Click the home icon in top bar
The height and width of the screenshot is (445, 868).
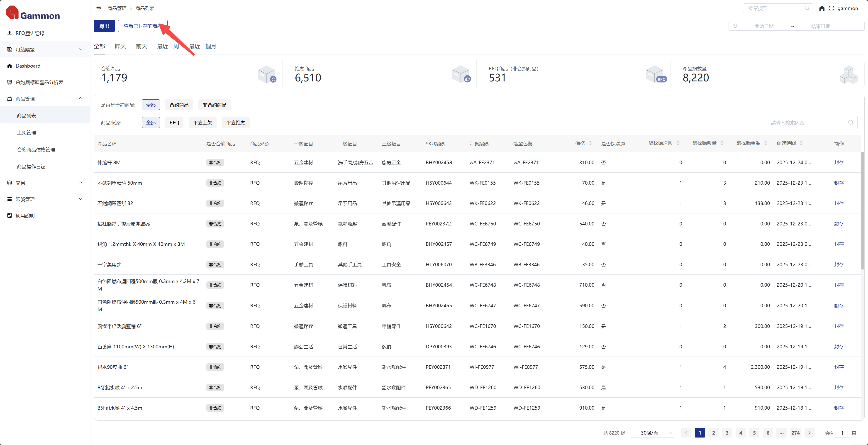pos(822,8)
